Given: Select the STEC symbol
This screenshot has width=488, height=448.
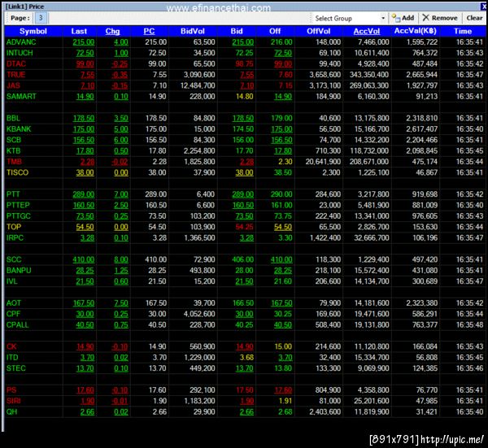Looking at the screenshot, I should tap(16, 368).
